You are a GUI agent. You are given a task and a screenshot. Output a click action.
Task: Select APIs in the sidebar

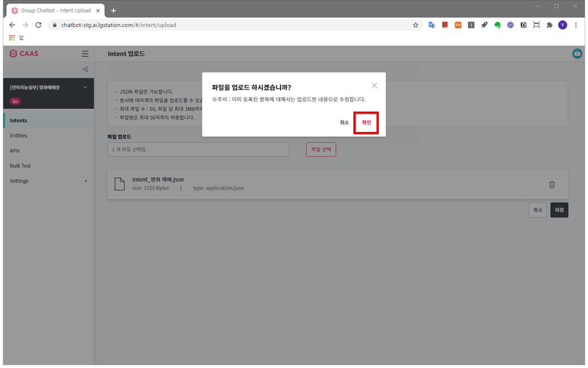tap(15, 151)
